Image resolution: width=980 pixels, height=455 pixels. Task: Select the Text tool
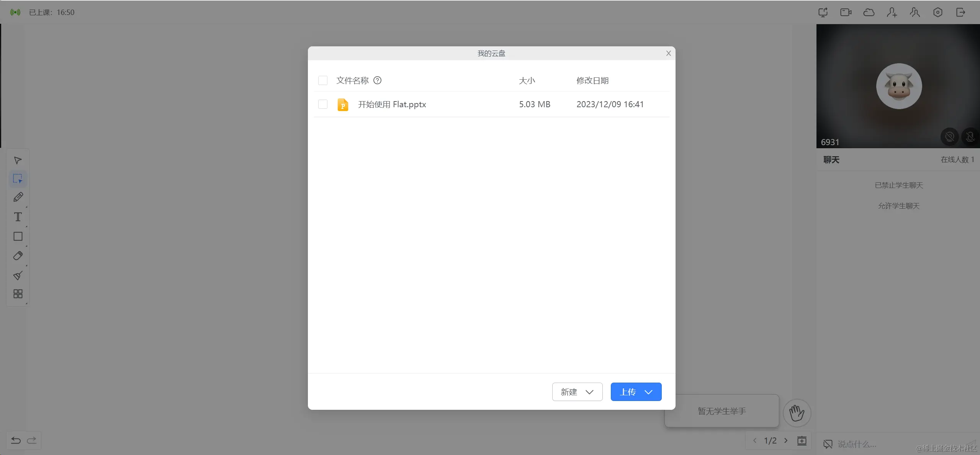pyautogui.click(x=18, y=217)
